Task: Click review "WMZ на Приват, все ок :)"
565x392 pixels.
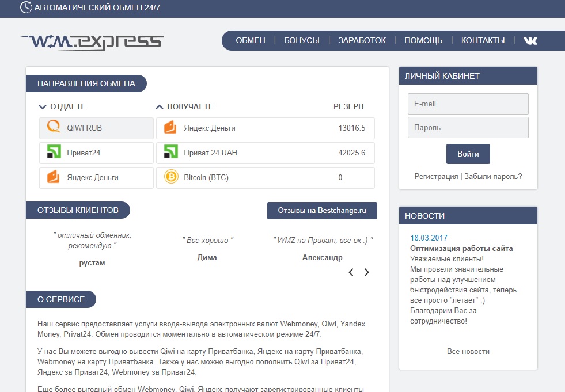Action: click(x=323, y=240)
